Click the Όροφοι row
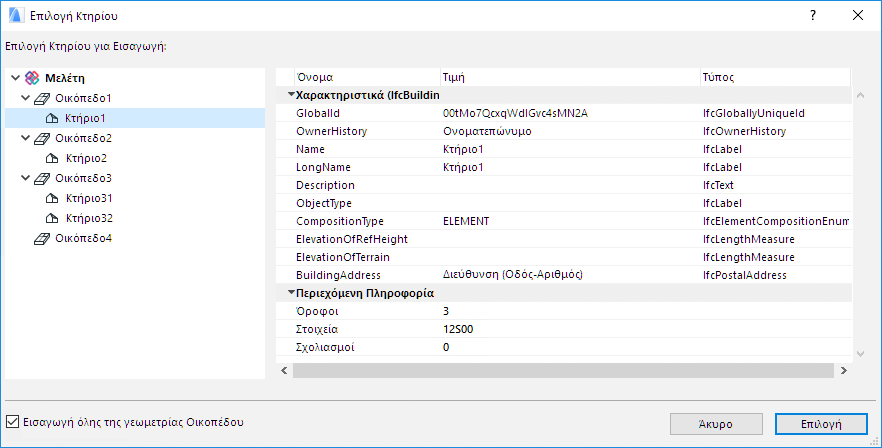This screenshot has height=448, width=882. tap(564, 311)
